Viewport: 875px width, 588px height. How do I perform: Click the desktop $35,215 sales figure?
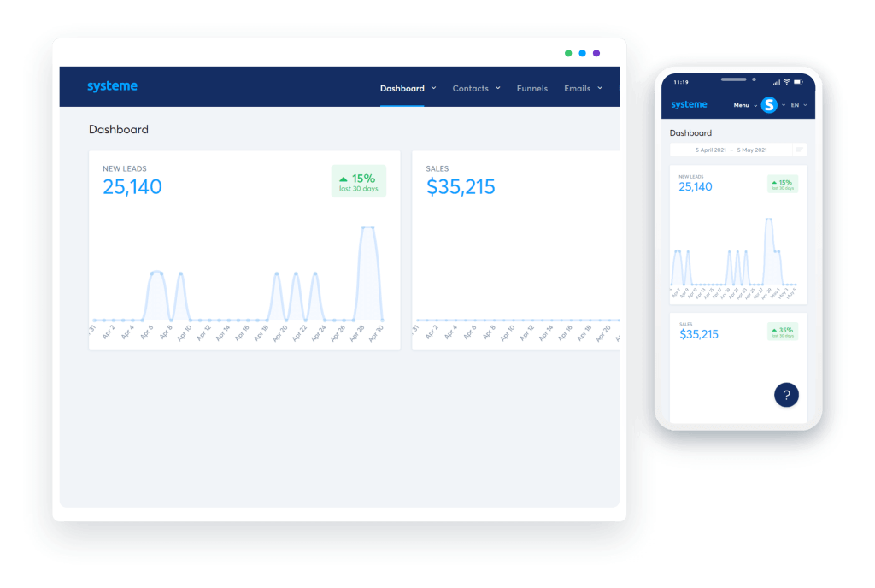461,187
